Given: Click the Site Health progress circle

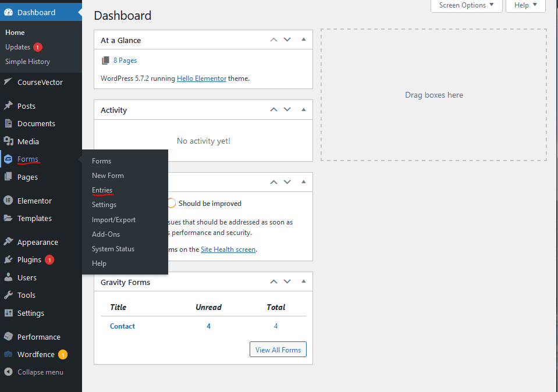Looking at the screenshot, I should pyautogui.click(x=171, y=203).
